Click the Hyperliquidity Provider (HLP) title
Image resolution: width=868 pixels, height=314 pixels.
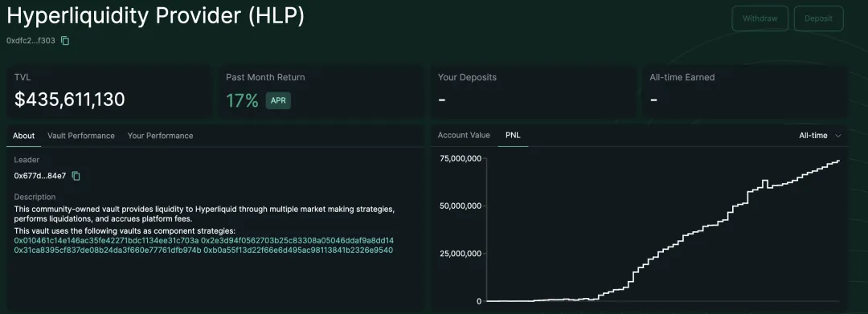point(156,17)
